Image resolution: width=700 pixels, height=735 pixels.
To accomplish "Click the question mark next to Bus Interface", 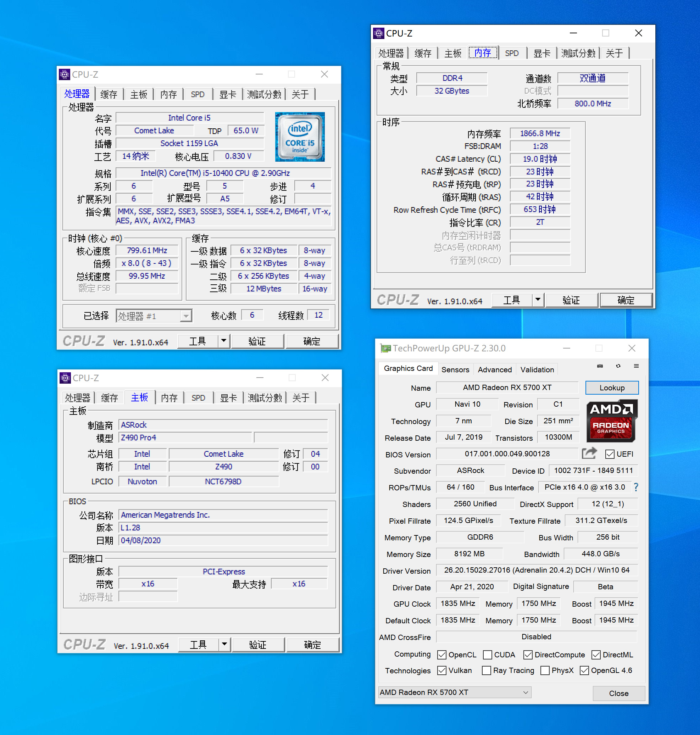I will [636, 487].
